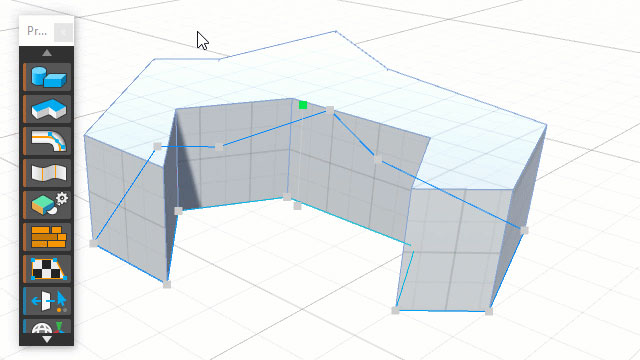
Task: Activate the New Poly Shape tool icon
Action: pyautogui.click(x=47, y=109)
